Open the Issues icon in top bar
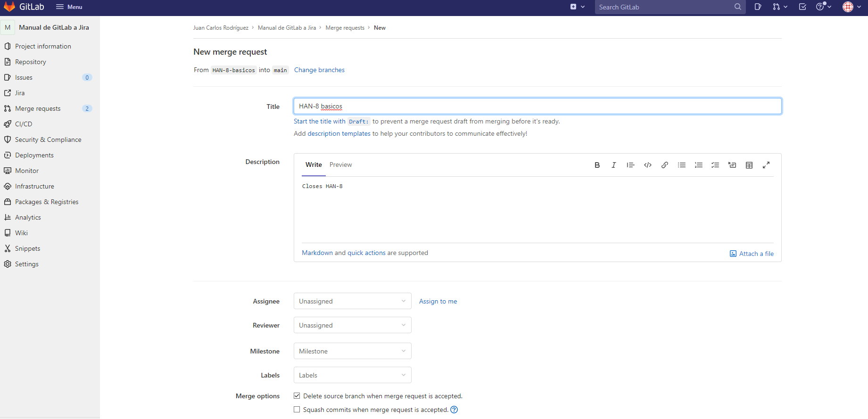Viewport: 868px width, 419px height. click(x=758, y=7)
